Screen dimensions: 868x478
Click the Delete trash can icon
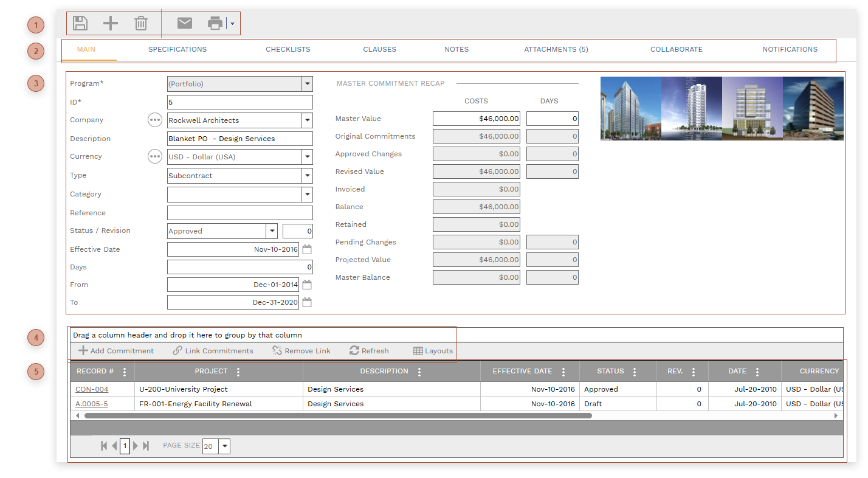click(x=141, y=24)
